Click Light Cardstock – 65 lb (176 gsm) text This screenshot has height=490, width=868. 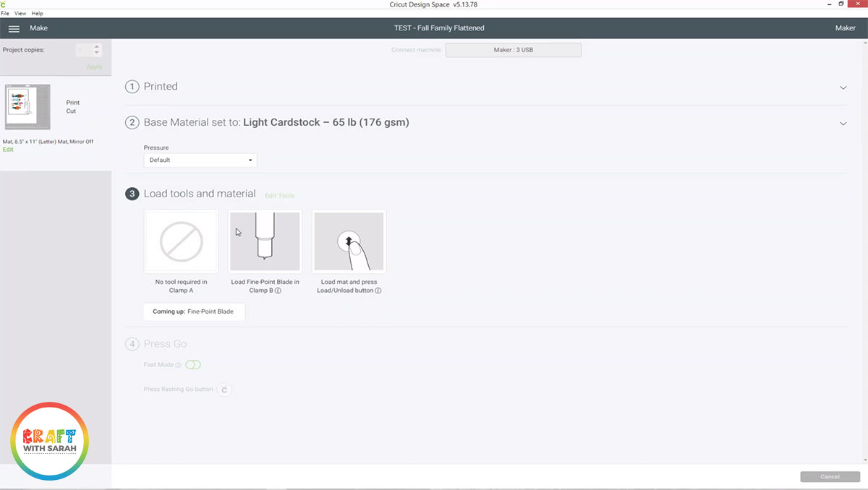click(x=326, y=123)
